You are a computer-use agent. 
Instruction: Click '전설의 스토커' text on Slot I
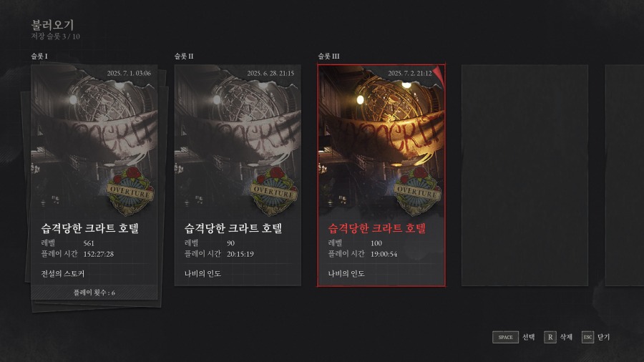[x=64, y=273]
